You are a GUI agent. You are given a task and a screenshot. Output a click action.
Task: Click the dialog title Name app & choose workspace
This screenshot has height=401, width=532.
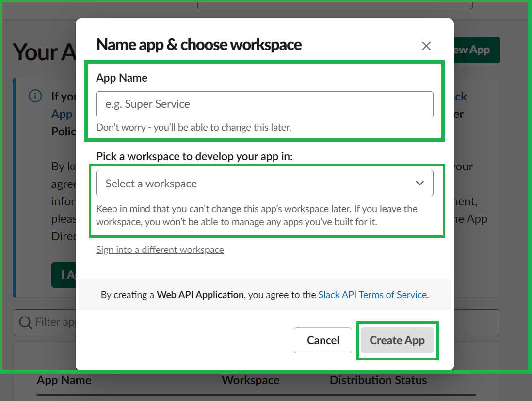point(199,45)
